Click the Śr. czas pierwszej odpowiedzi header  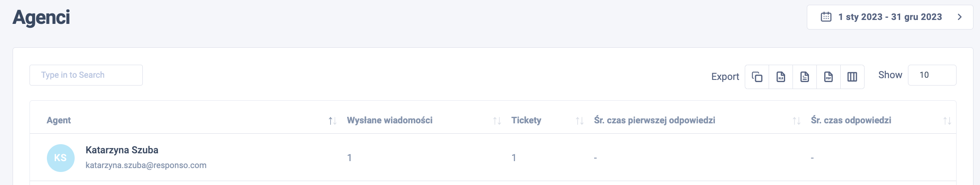[654, 120]
